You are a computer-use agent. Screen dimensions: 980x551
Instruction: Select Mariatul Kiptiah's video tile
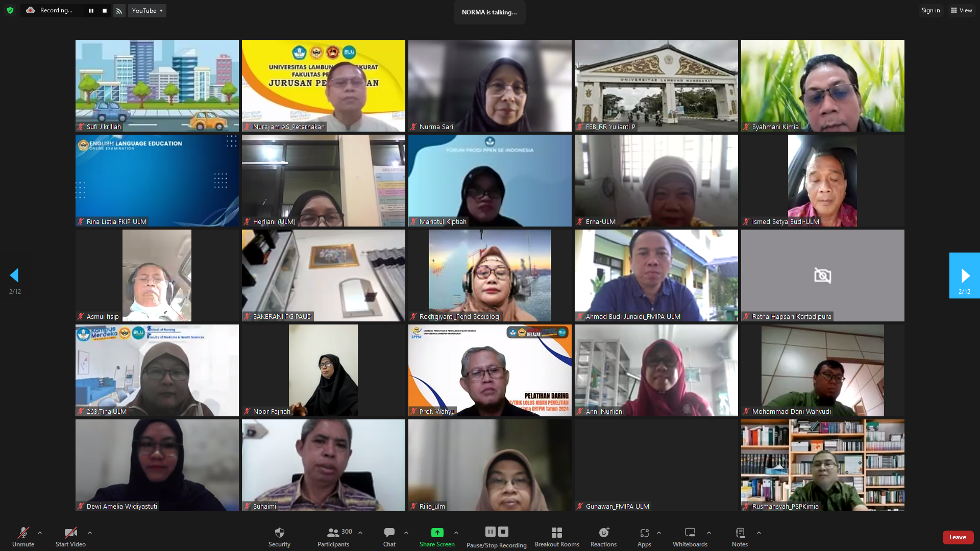click(490, 181)
